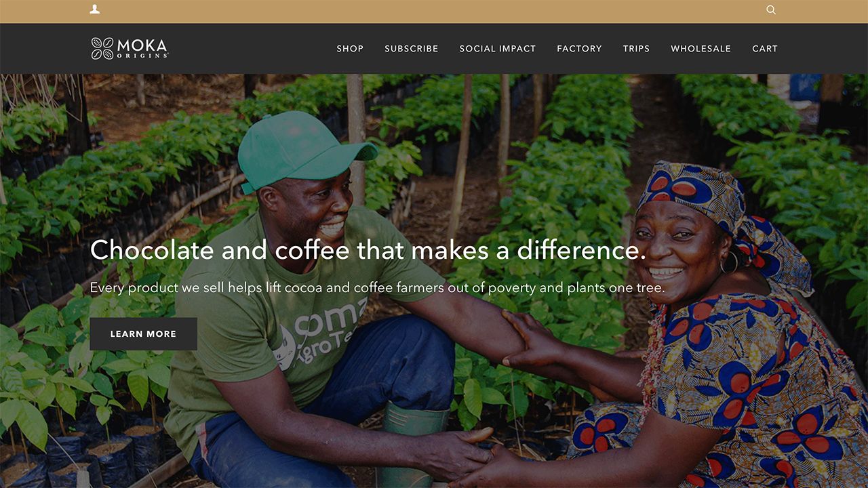Open the CART link
This screenshot has height=488, width=868.
click(765, 49)
